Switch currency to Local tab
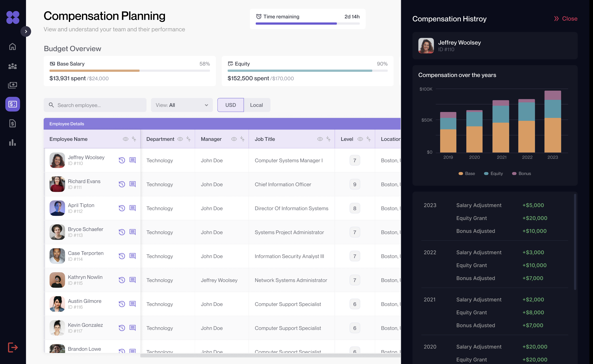 [256, 105]
